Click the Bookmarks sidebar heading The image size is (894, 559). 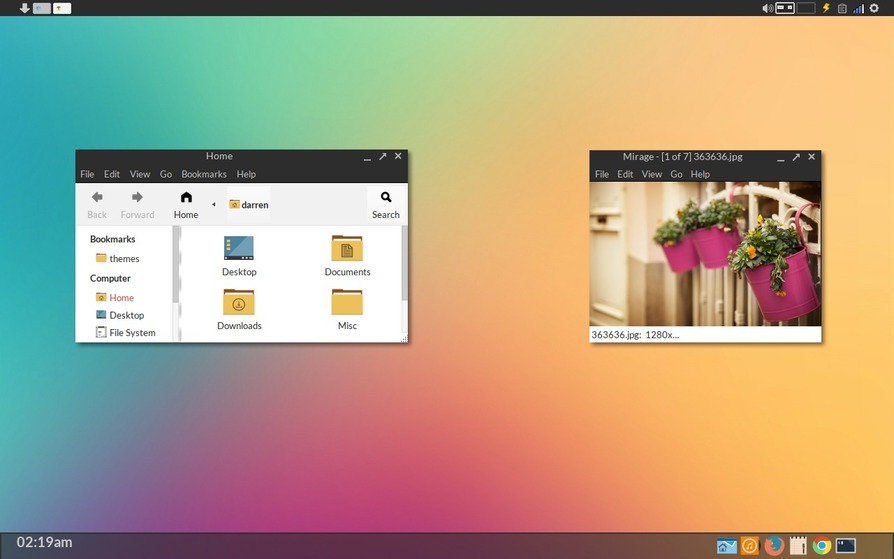click(112, 239)
